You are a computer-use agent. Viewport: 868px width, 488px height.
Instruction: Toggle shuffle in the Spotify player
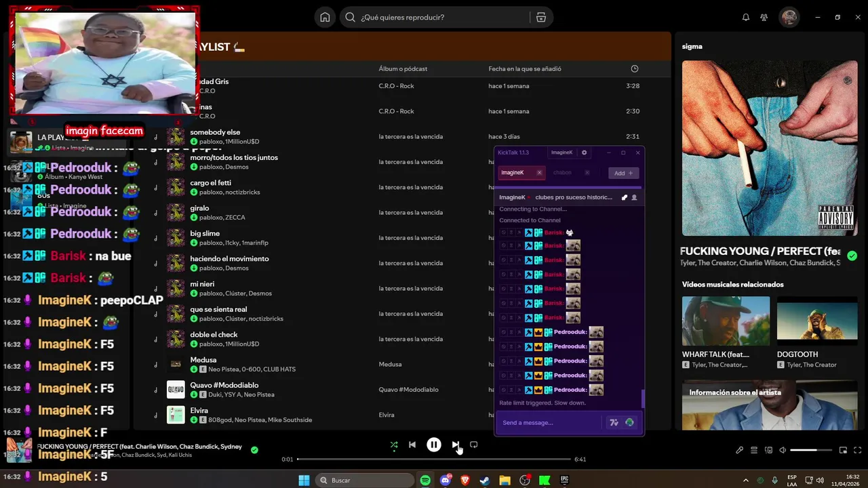tap(394, 445)
